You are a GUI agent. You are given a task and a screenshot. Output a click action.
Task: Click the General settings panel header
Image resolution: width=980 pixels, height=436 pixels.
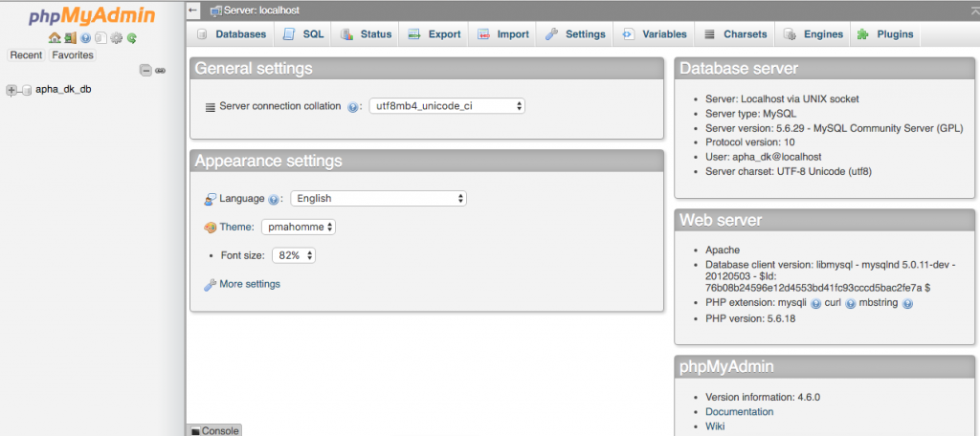click(427, 69)
